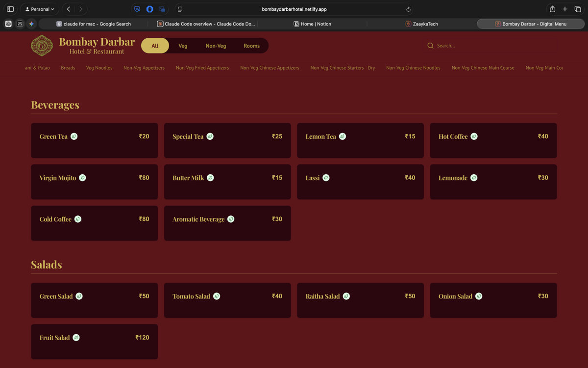The width and height of the screenshot is (588, 368).
Task: Click the pinned ChatGPT tab icon
Action: (8, 24)
